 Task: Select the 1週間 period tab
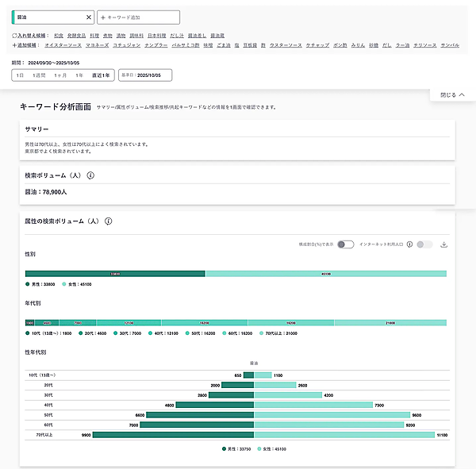[x=39, y=75]
